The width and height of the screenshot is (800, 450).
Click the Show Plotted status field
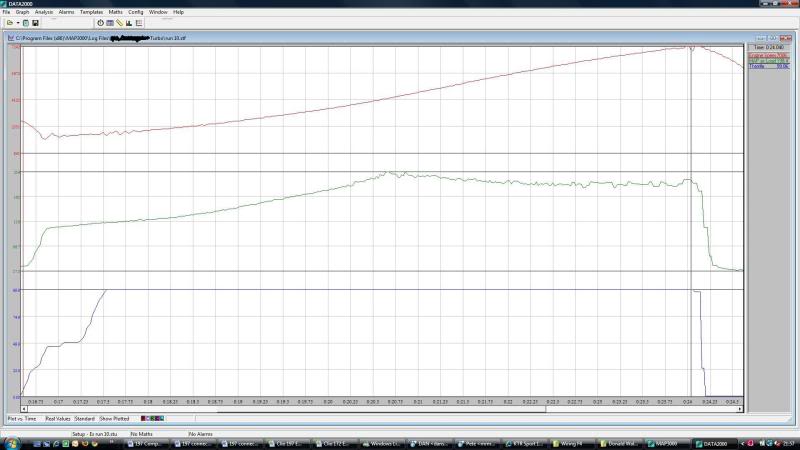115,418
